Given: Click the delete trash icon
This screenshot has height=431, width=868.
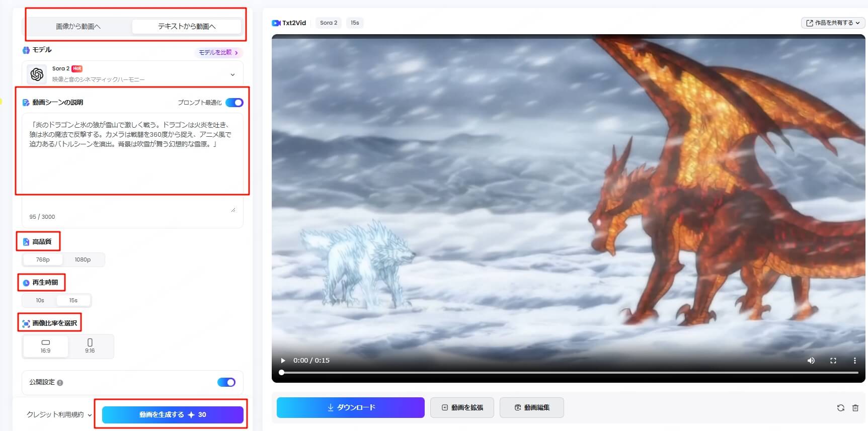Looking at the screenshot, I should point(855,408).
